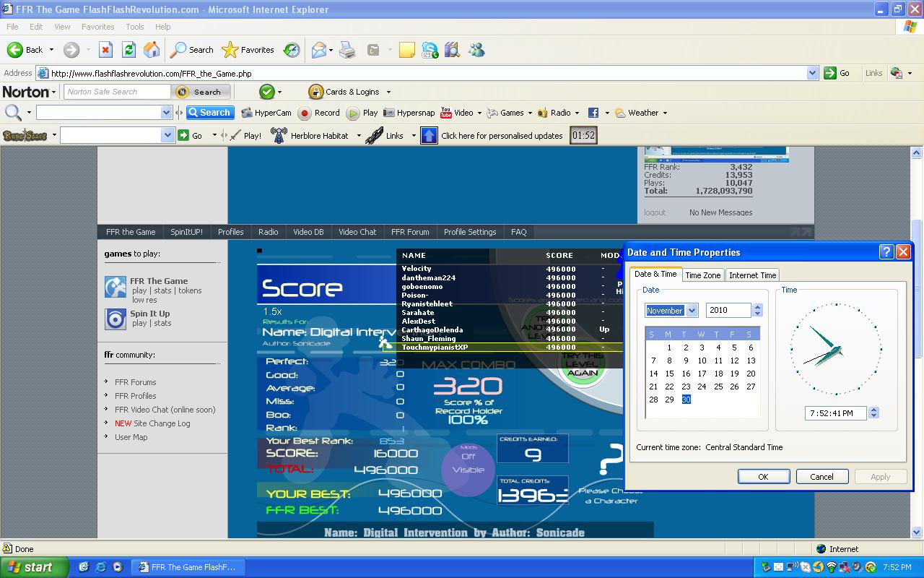The height and width of the screenshot is (578, 924).
Task: Open the Games toolbar item
Action: 506,113
